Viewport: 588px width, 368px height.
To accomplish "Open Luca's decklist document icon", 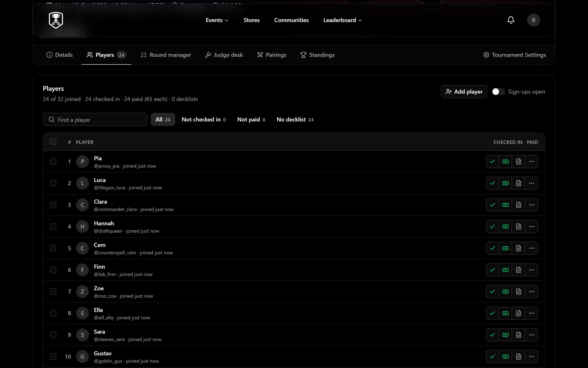I will pyautogui.click(x=519, y=183).
